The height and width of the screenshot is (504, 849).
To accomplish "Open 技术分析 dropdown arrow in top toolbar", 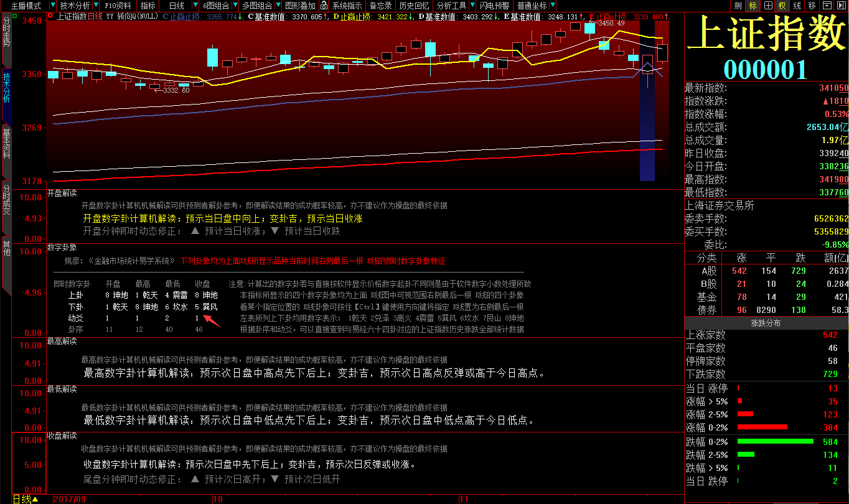I will point(95,6).
